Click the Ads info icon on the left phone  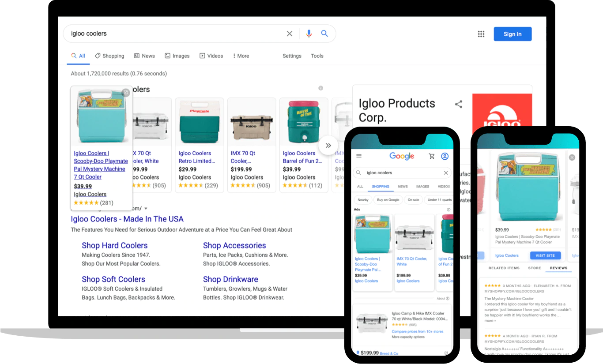(448, 210)
